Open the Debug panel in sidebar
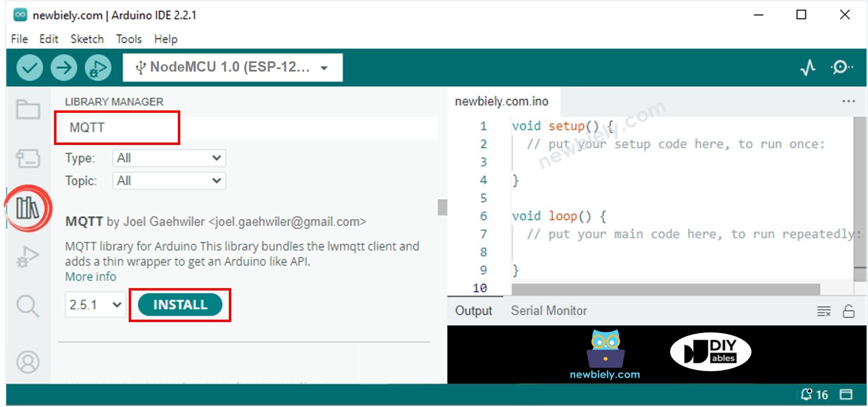This screenshot has height=407, width=868. pos(28,257)
